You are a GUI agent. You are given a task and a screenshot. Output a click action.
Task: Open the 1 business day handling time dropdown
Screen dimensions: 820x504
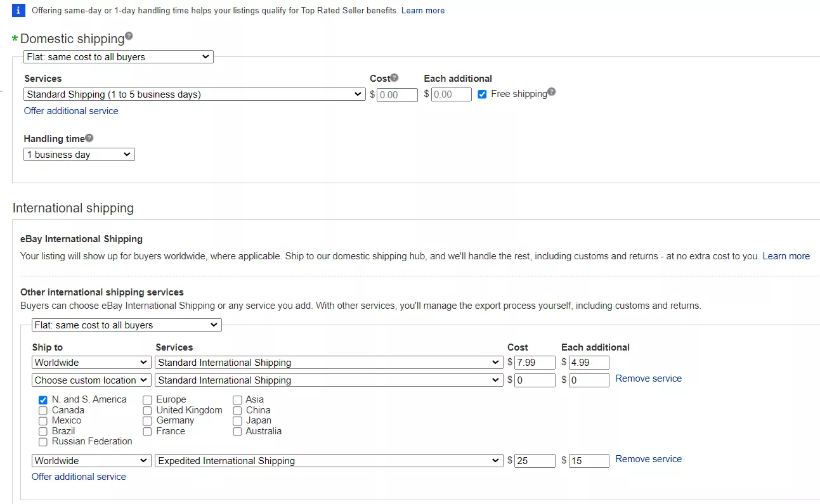pos(79,155)
